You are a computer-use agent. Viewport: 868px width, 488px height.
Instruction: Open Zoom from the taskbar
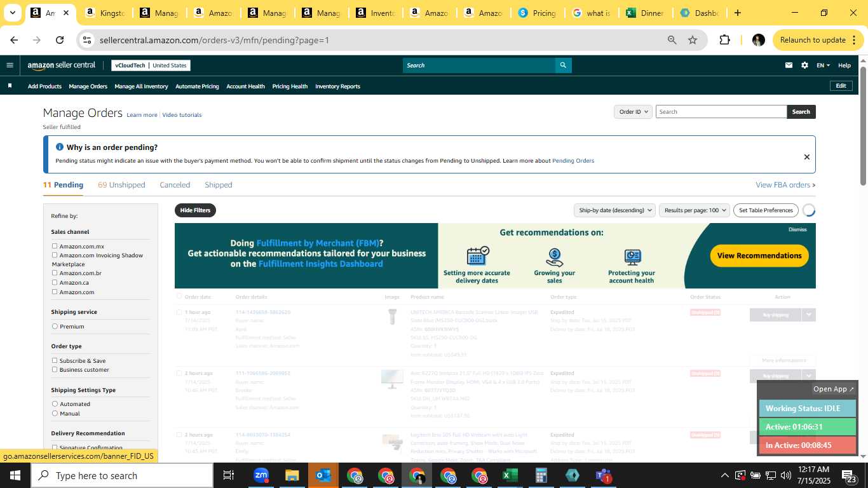pos(261,475)
